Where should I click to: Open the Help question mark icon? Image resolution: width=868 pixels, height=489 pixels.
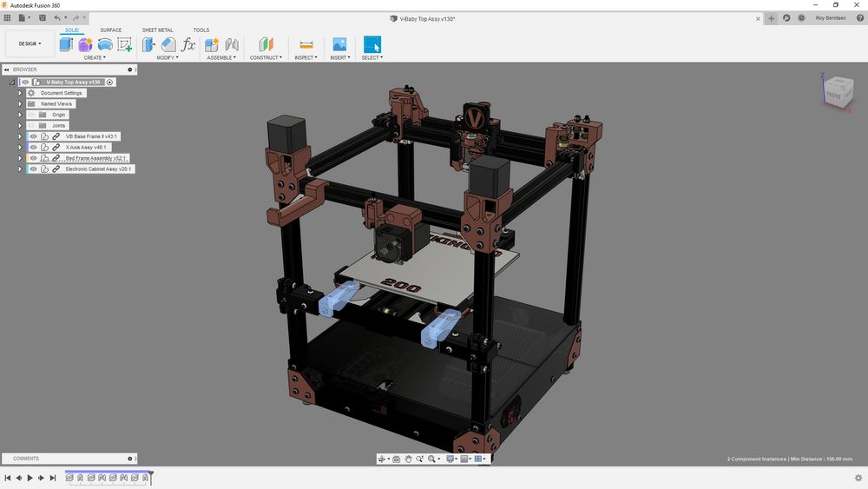(x=859, y=17)
